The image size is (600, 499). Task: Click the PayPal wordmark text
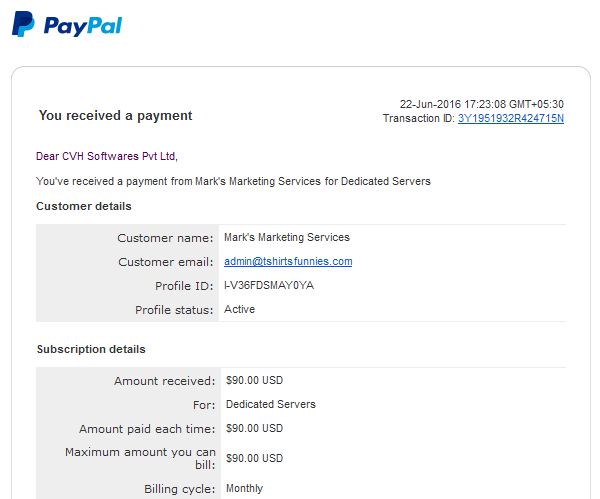[x=83, y=26]
